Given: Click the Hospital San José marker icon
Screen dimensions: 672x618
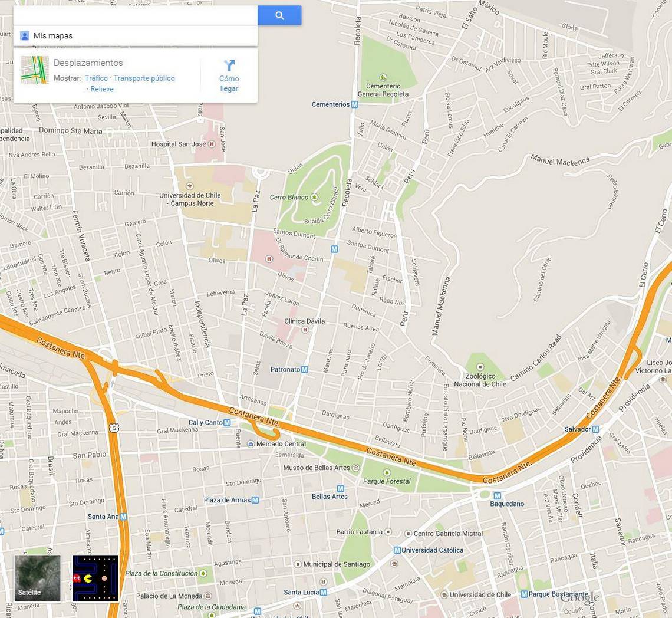Looking at the screenshot, I should coord(211,144).
